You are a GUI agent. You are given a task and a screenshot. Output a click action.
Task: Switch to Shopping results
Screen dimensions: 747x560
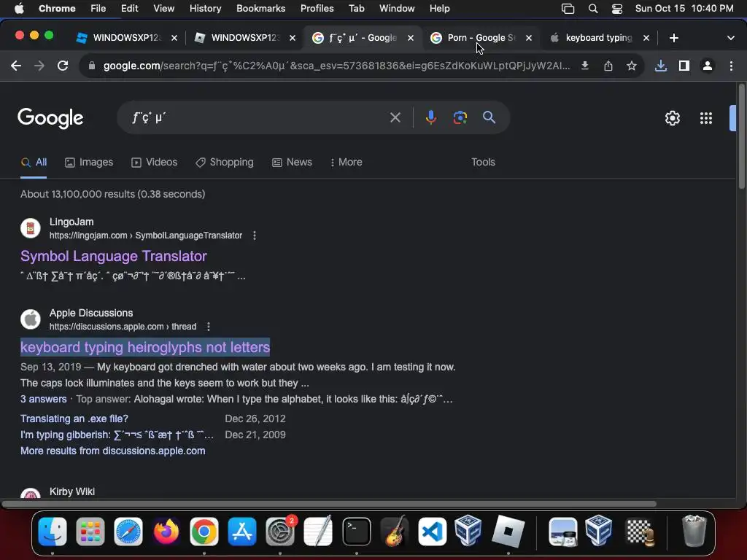point(225,163)
